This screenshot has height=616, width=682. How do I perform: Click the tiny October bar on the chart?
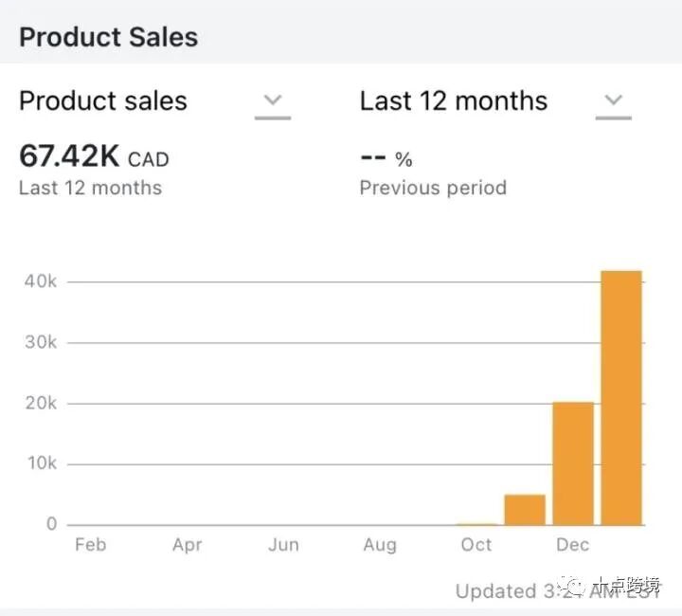click(476, 523)
